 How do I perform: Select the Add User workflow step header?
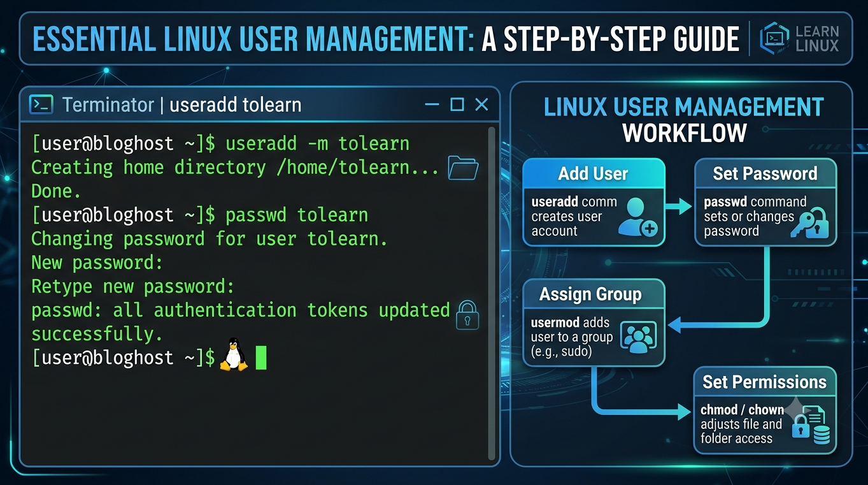click(594, 173)
